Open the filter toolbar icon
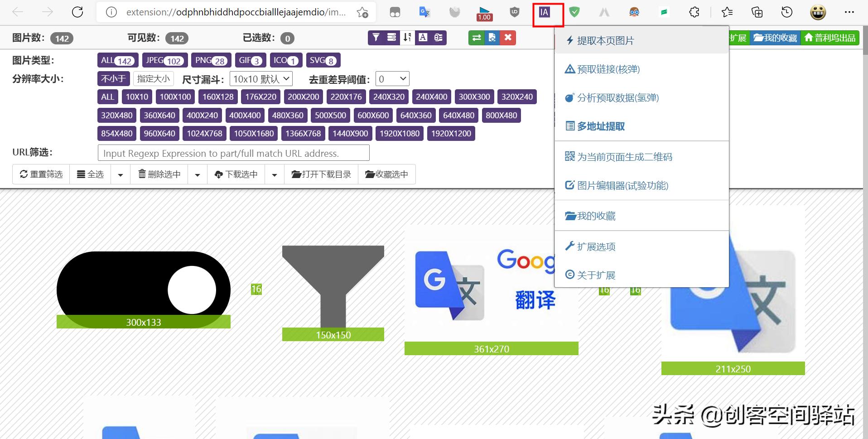The image size is (868, 439). tap(376, 38)
